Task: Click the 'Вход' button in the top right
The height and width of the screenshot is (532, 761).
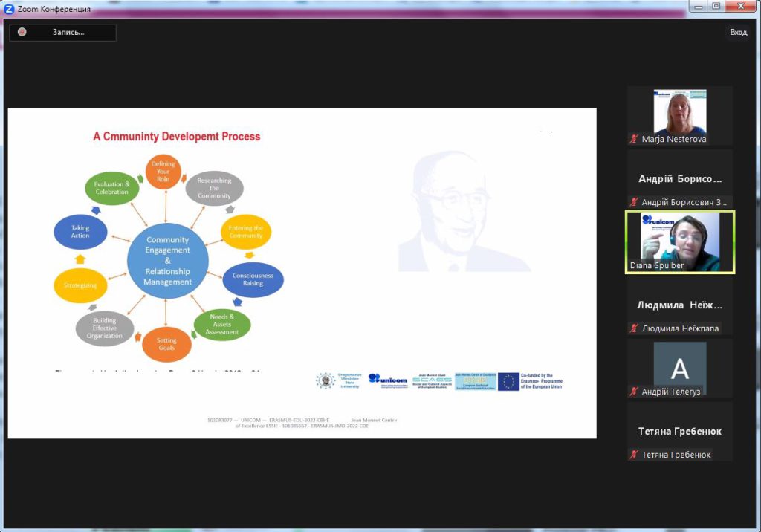Action: pos(738,32)
